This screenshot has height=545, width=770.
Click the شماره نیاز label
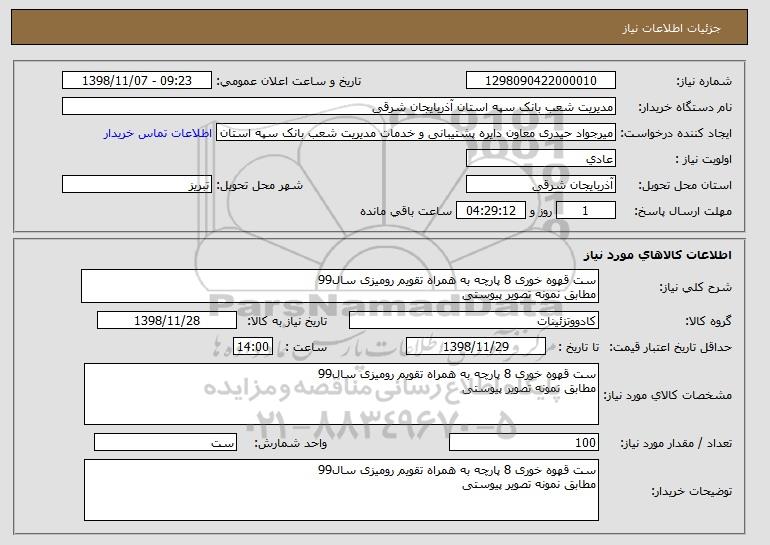point(704,82)
